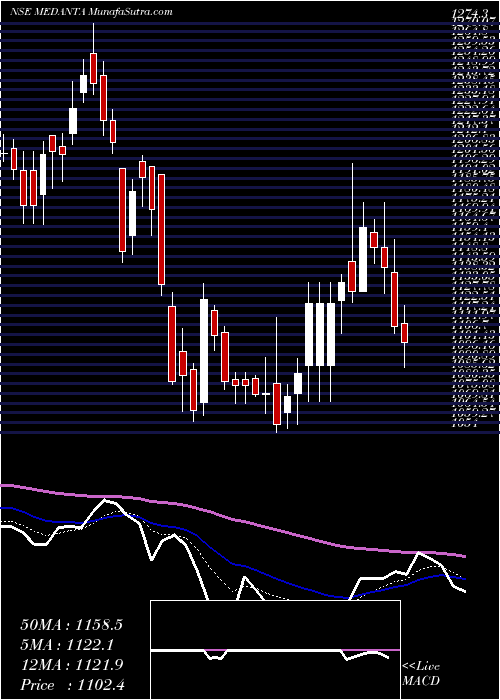Click the NSE MEDANTA MunafaSutra.com title

[x=91, y=12]
